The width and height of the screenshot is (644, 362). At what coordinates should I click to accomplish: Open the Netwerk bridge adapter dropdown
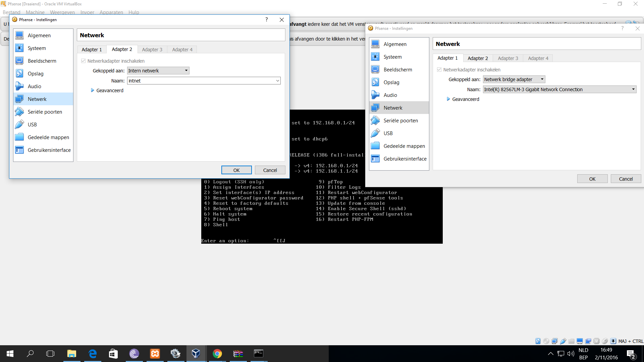coord(514,79)
